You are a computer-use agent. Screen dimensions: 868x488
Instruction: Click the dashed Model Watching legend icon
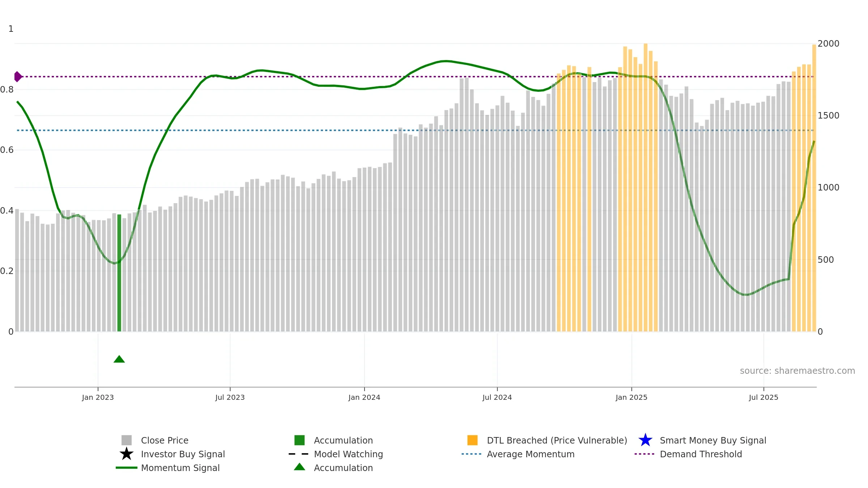(x=299, y=454)
